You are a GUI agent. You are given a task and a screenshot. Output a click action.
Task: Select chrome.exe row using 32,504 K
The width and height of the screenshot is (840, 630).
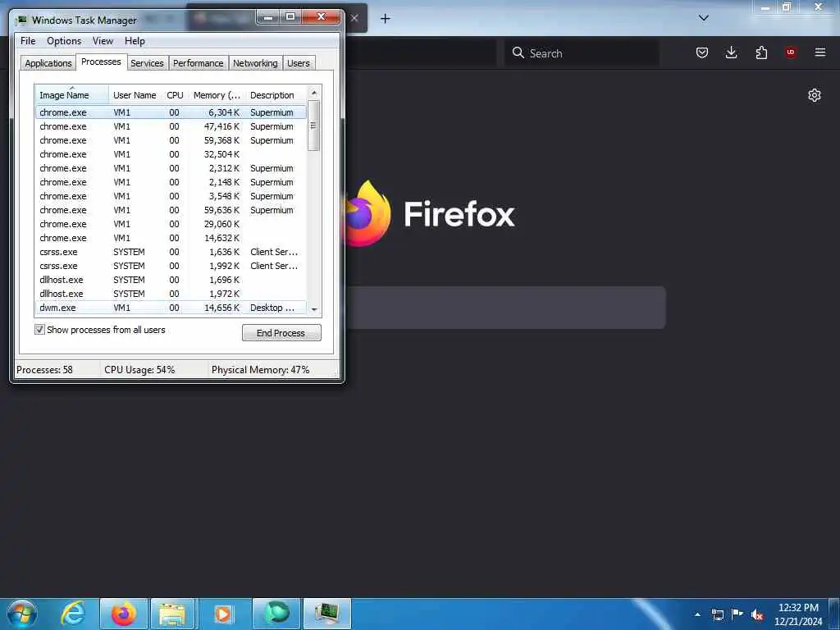171,154
